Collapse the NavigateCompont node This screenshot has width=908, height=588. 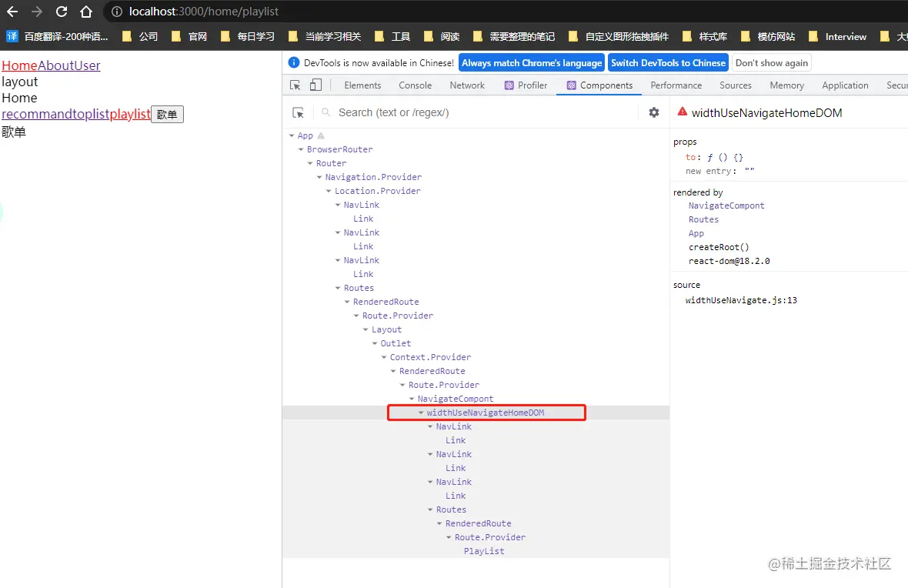tap(412, 399)
